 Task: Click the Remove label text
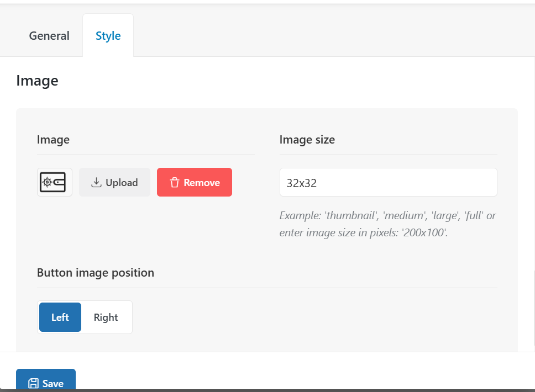(x=202, y=183)
